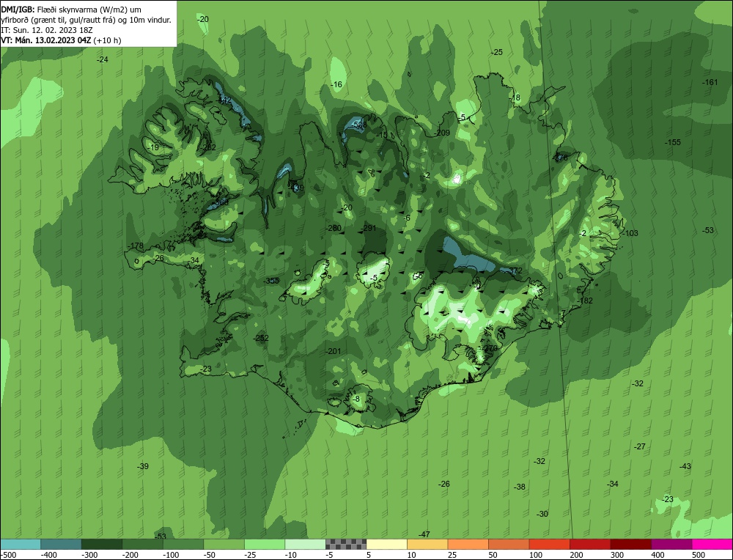The height and width of the screenshot is (560, 733).
Task: Click the "-27" value on the map
Action: [x=639, y=446]
